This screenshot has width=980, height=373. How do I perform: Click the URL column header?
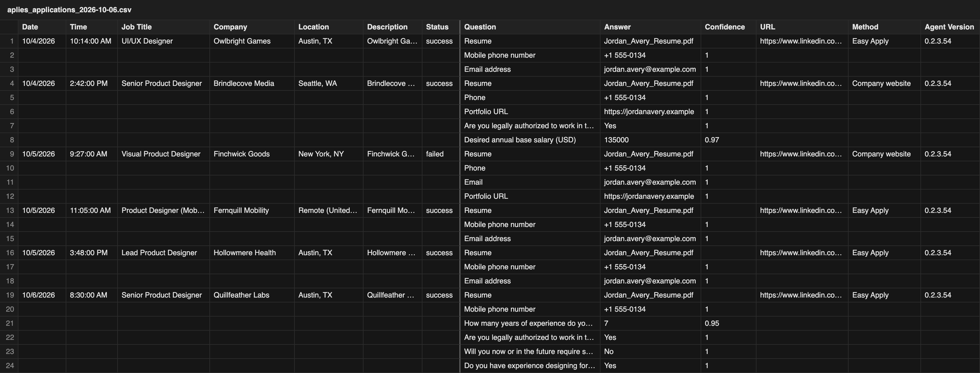(x=802, y=27)
